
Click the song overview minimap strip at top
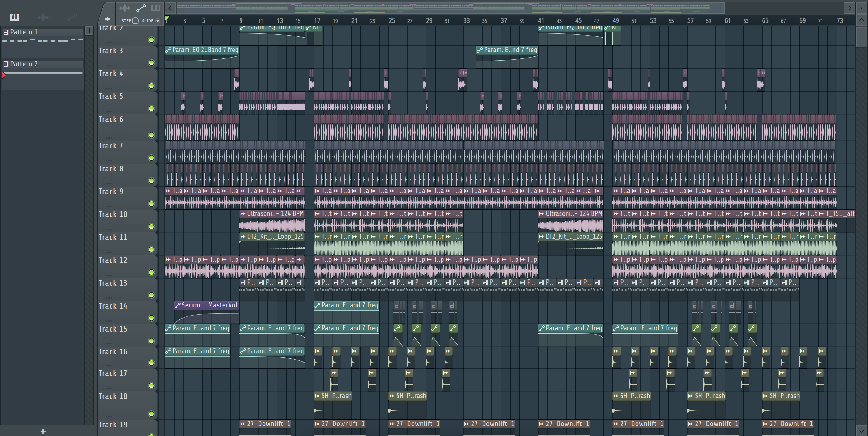[451, 8]
